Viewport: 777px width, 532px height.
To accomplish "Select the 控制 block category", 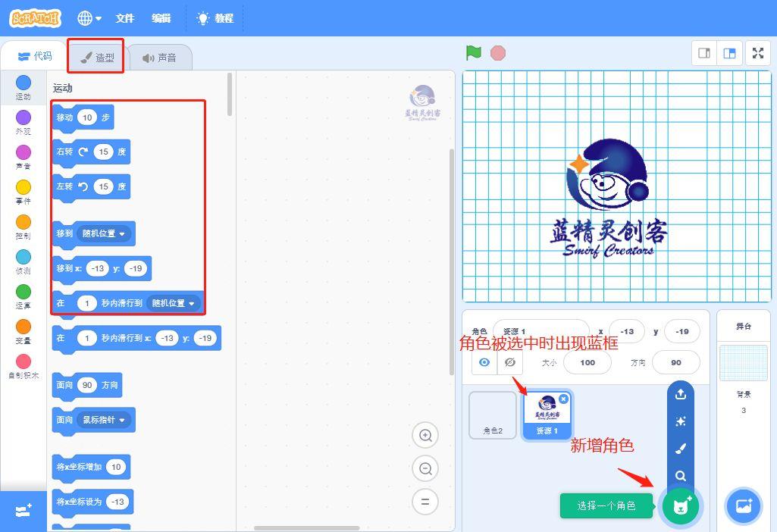I will [23, 227].
